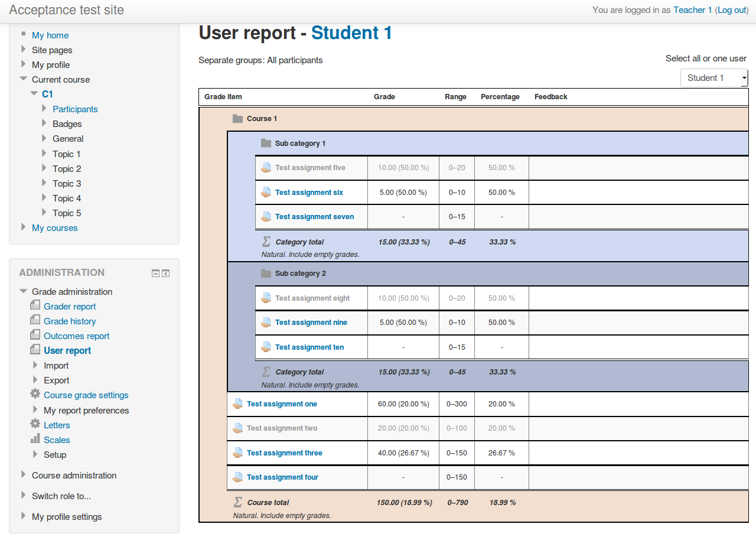This screenshot has width=756, height=537.
Task: Open the Scales link
Action: click(57, 440)
